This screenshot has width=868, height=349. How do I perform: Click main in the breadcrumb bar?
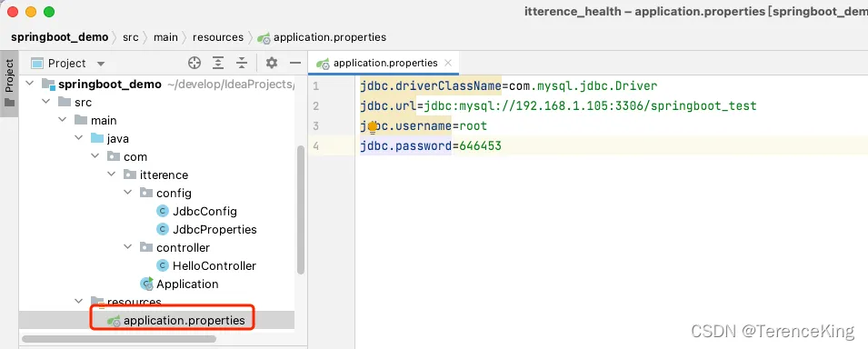(165, 37)
